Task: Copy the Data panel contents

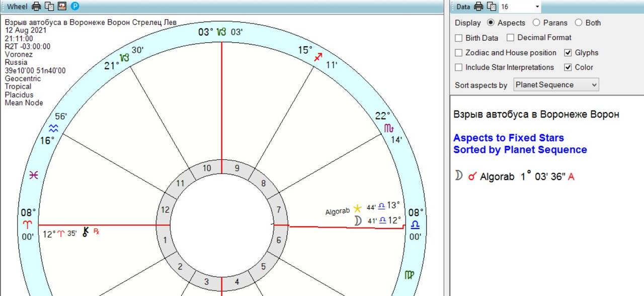Action: click(491, 7)
